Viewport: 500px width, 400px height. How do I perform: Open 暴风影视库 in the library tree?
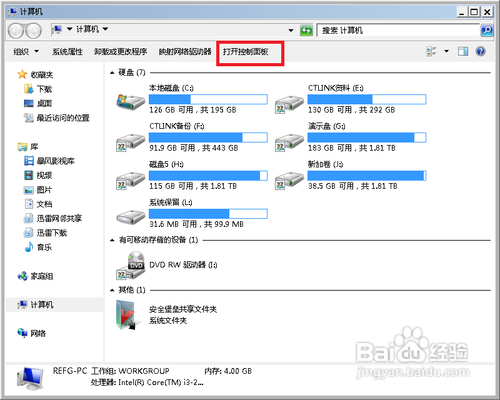(55, 161)
